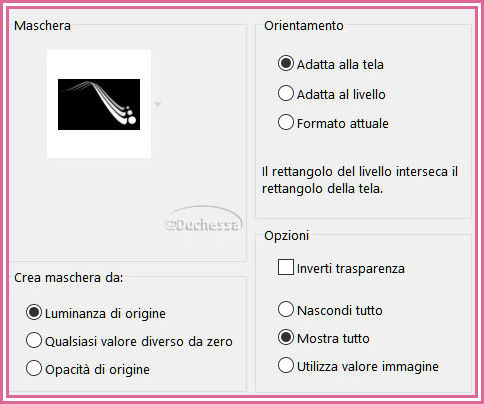Click the Opzioni group heading
This screenshot has height=404, width=484.
[x=286, y=236]
